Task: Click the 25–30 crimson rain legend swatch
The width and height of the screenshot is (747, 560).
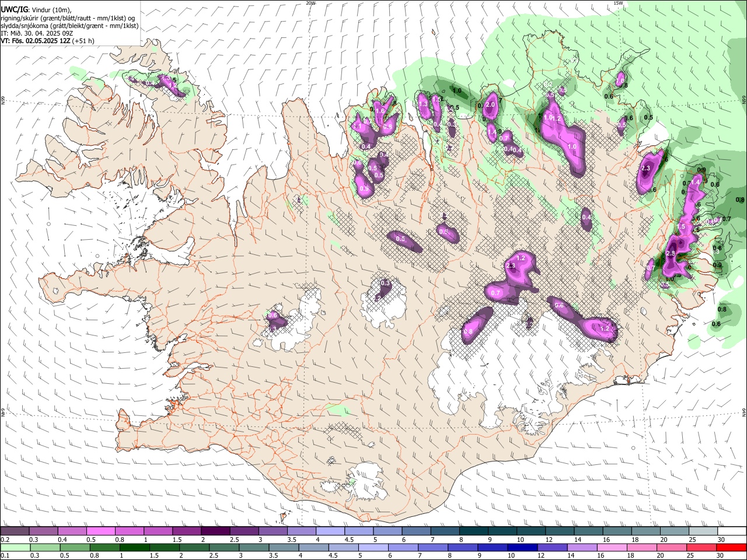Action: pyautogui.click(x=703, y=548)
